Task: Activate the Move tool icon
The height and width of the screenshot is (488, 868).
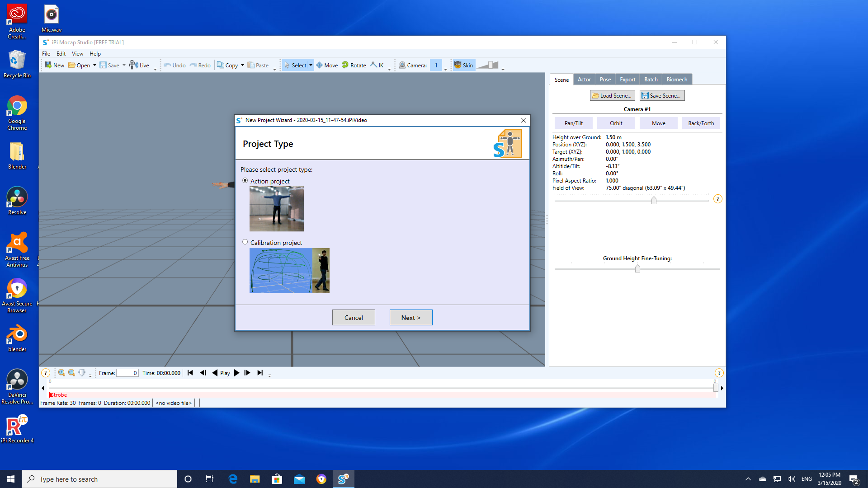Action: 319,65
